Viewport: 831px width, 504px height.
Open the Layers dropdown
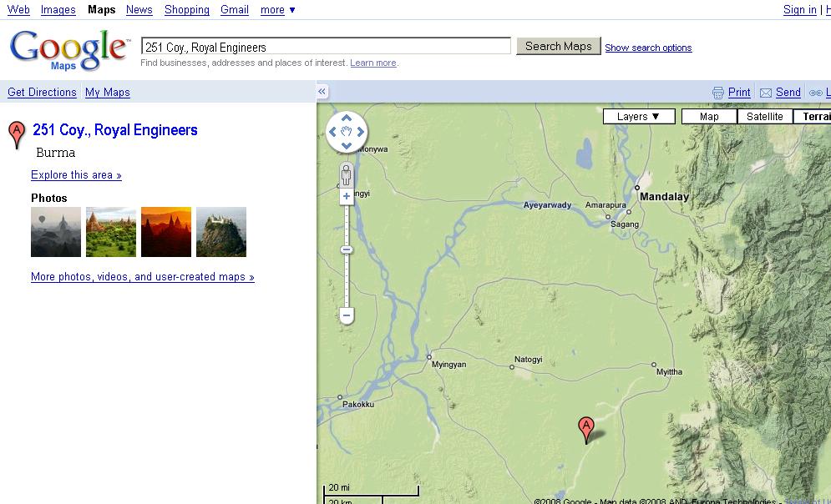pyautogui.click(x=639, y=117)
